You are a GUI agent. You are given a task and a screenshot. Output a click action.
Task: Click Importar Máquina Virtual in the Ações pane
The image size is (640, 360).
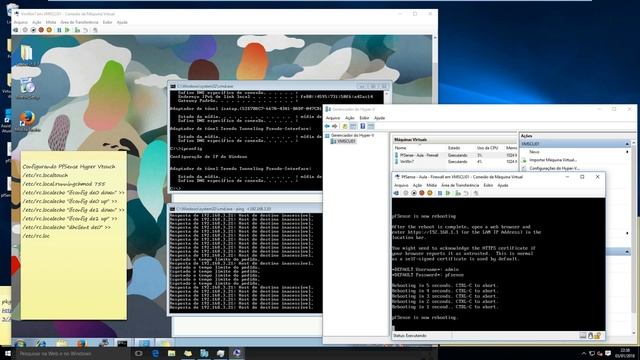click(x=553, y=160)
